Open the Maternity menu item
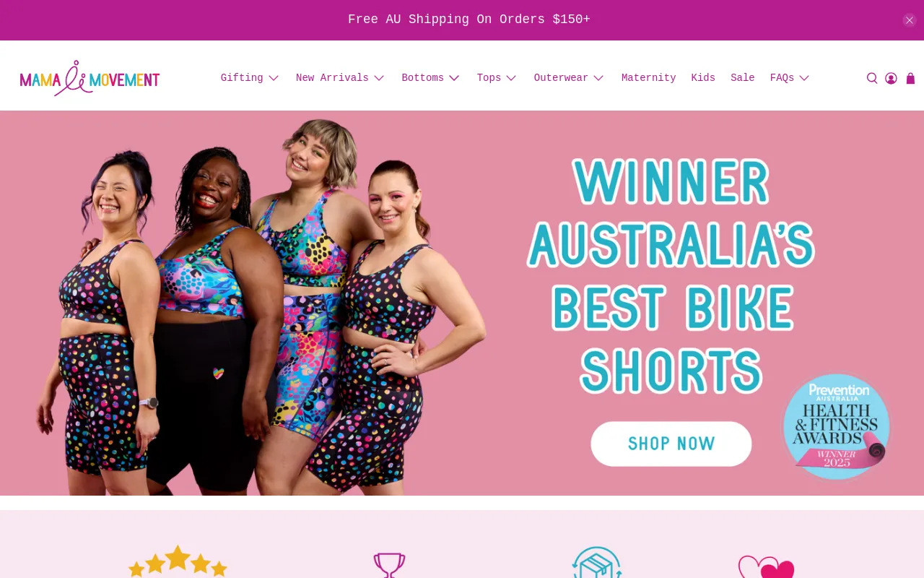The height and width of the screenshot is (578, 924). (648, 78)
